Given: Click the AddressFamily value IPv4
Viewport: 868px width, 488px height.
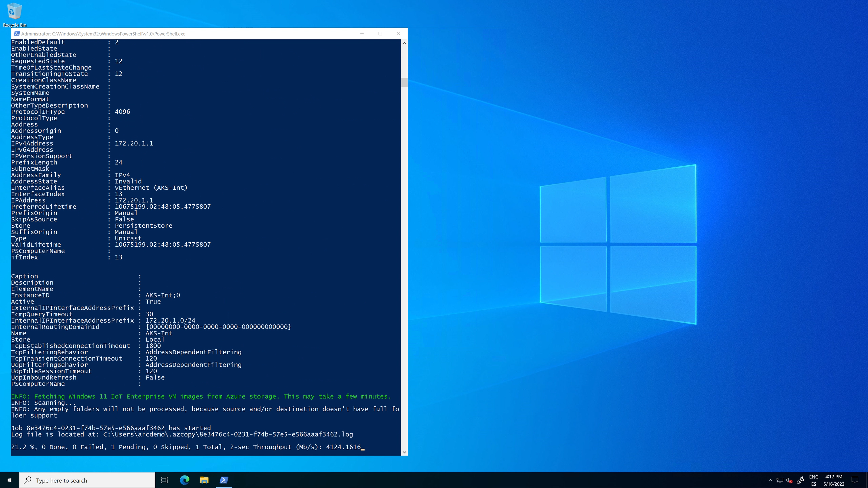Looking at the screenshot, I should (122, 175).
